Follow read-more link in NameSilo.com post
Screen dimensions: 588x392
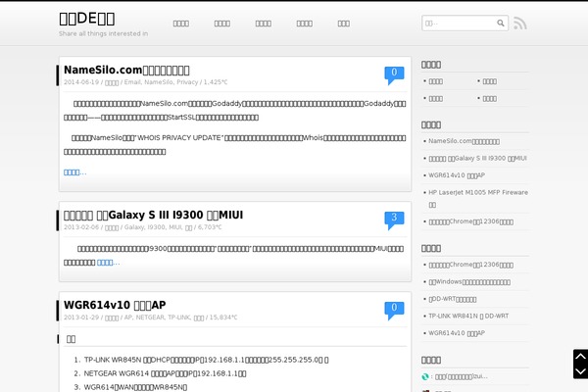click(75, 172)
